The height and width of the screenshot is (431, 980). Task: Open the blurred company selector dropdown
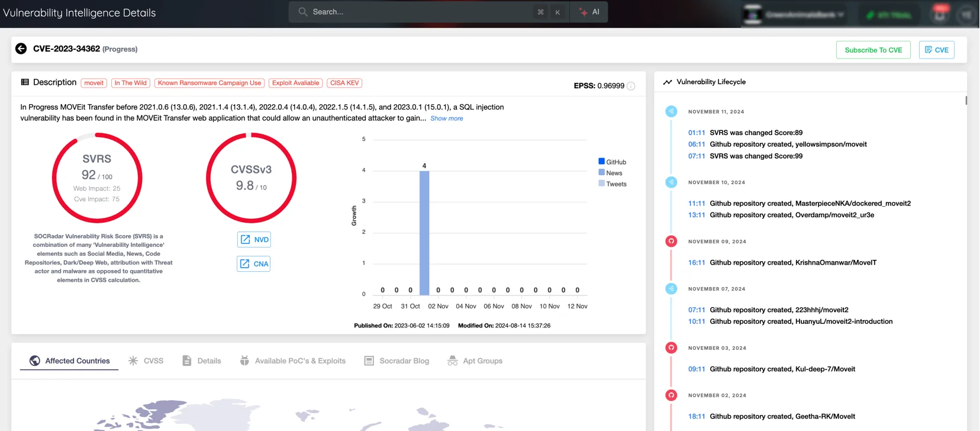(x=804, y=15)
